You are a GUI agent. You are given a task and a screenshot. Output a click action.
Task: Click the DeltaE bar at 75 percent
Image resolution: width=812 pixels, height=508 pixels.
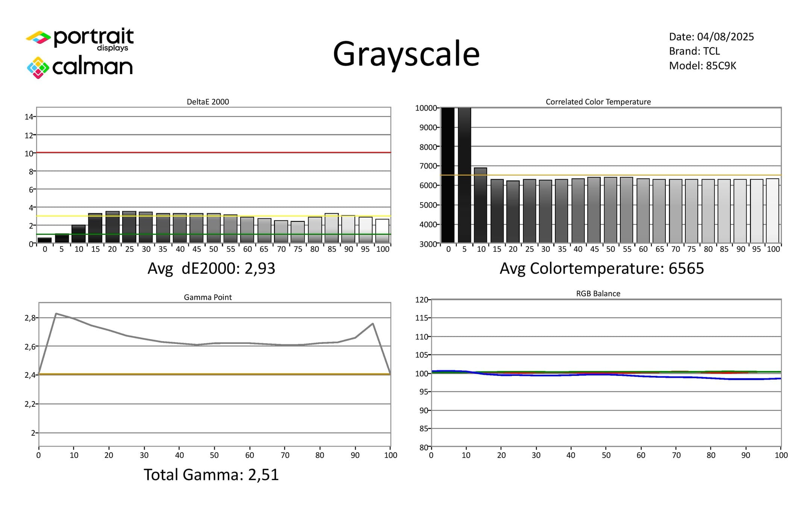tap(298, 232)
